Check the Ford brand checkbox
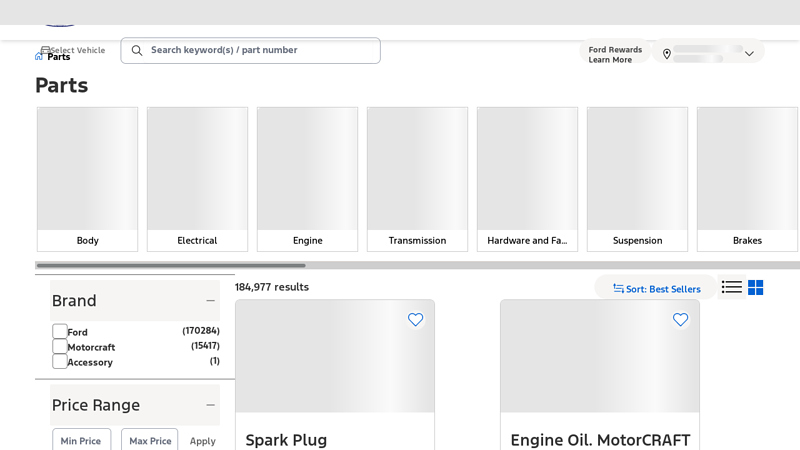The height and width of the screenshot is (450, 800). pos(60,331)
